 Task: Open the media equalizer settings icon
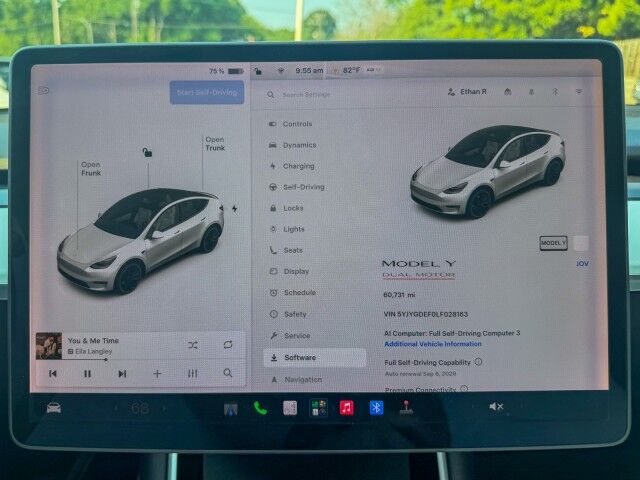(x=193, y=373)
